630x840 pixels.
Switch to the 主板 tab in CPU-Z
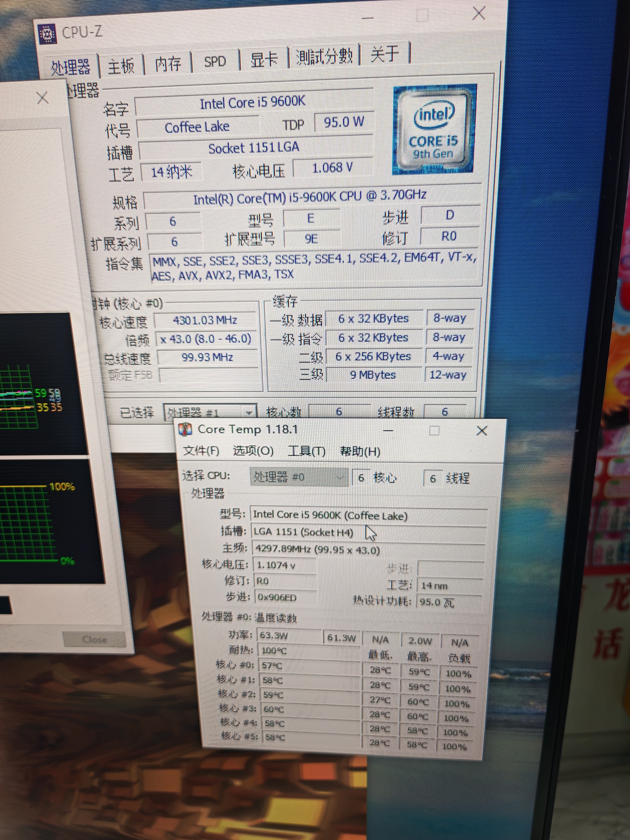pyautogui.click(x=121, y=66)
